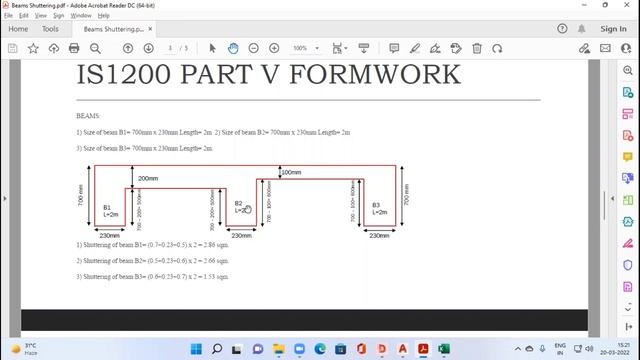Image resolution: width=640 pixels, height=360 pixels.
Task: Switch to the Home tab
Action: 18,29
